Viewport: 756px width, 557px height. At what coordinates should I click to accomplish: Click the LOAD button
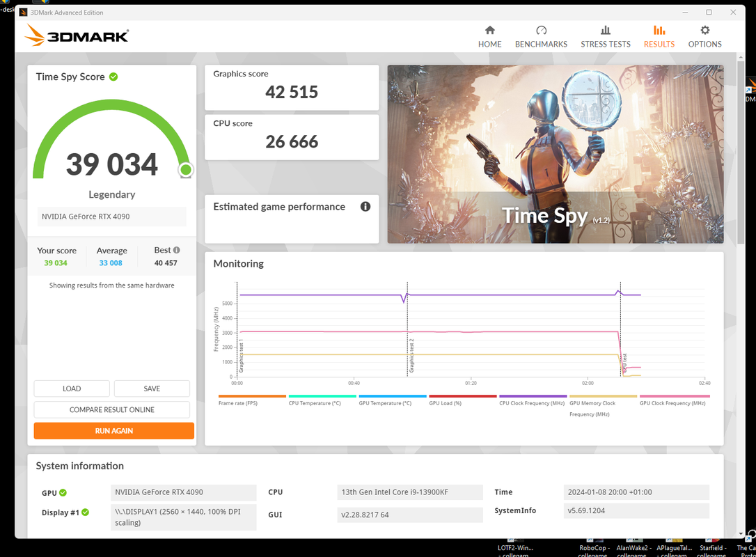click(72, 389)
